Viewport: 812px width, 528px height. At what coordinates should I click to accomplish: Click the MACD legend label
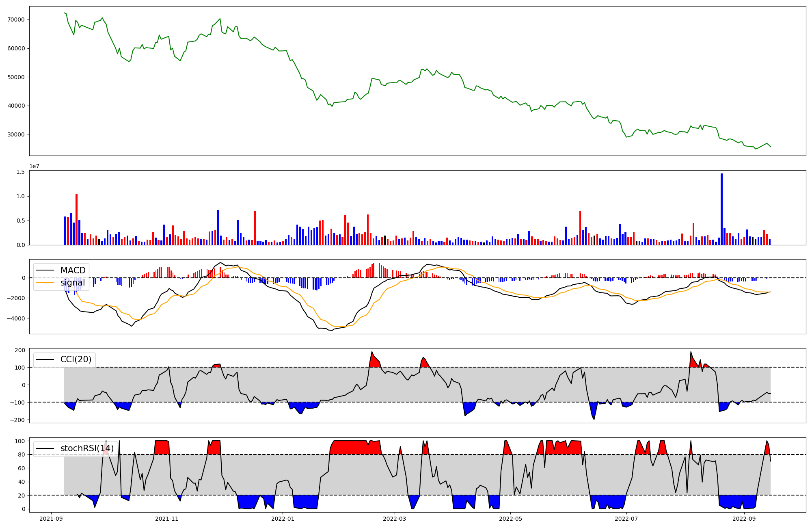(x=73, y=270)
